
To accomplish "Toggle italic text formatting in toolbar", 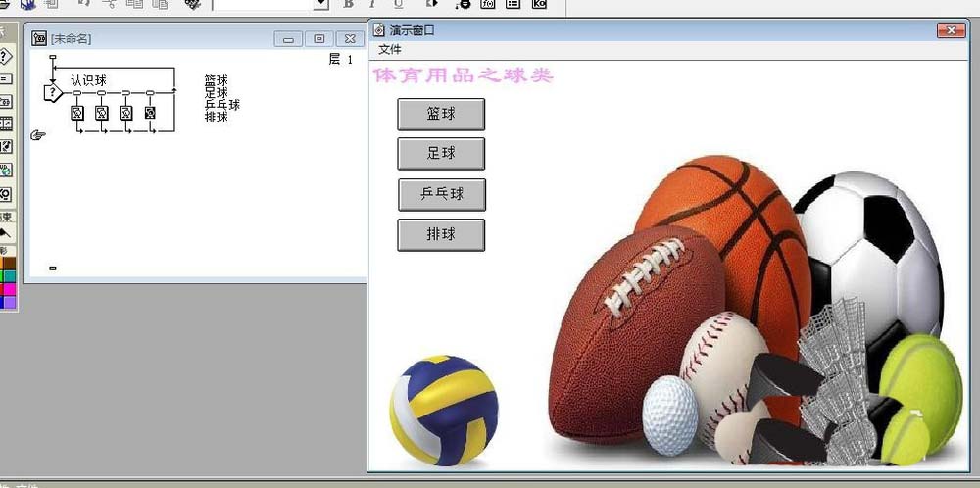I will click(x=372, y=4).
